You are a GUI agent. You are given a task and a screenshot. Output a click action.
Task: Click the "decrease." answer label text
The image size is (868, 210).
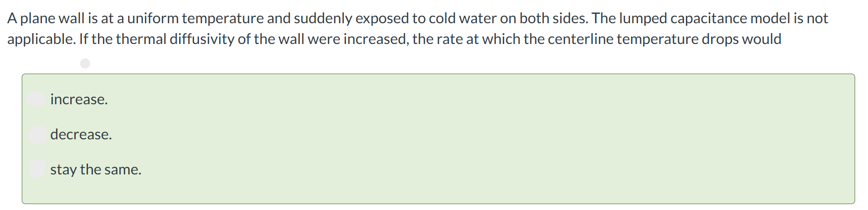81,134
